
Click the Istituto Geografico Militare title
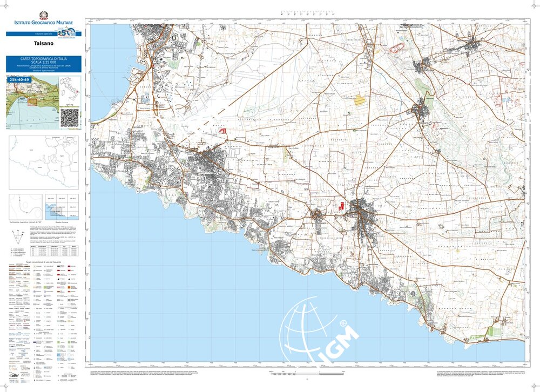(44, 23)
